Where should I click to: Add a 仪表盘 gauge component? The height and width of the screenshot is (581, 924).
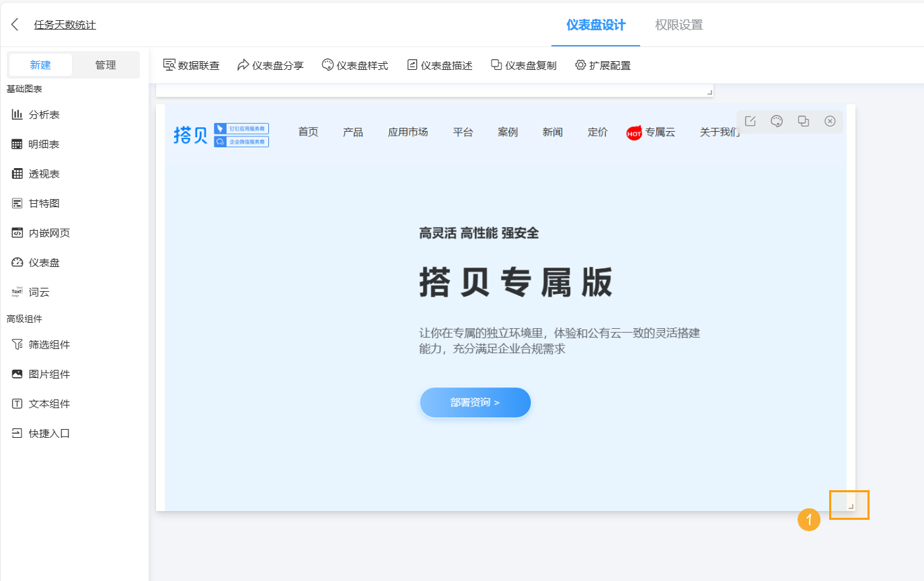[41, 262]
